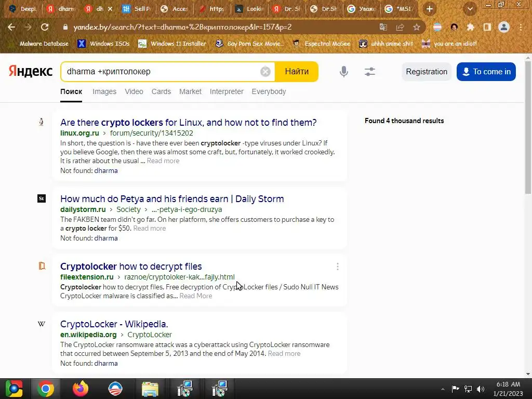Open Yandex search settings sliders icon
Viewport: 532px width, 399px height.
point(370,72)
